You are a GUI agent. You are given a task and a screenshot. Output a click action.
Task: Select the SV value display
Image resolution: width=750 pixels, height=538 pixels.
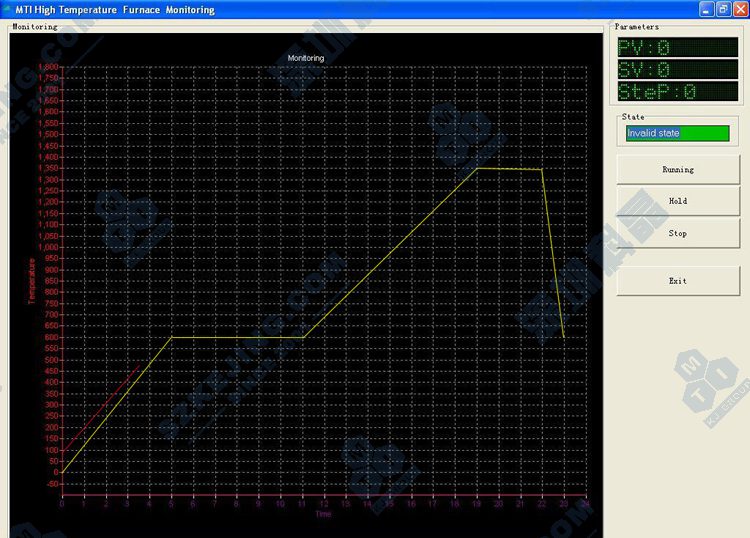[677, 70]
